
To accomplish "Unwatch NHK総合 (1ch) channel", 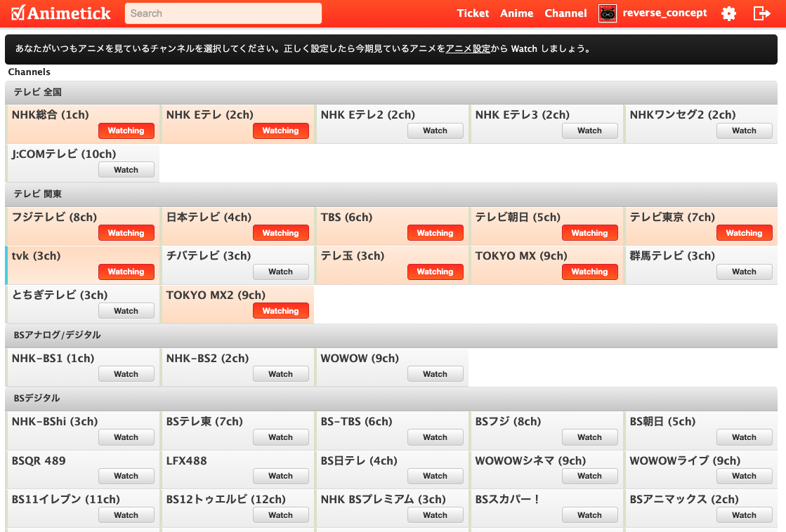I will click(x=126, y=131).
